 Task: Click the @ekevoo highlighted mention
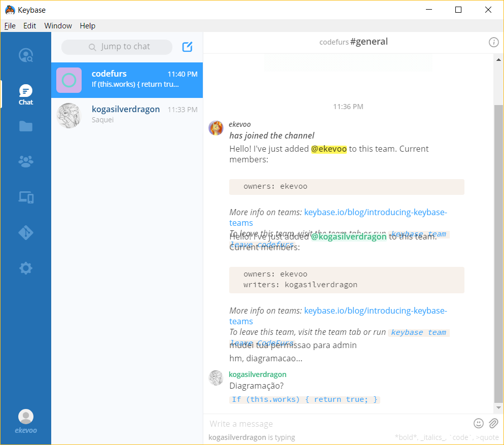click(x=329, y=149)
